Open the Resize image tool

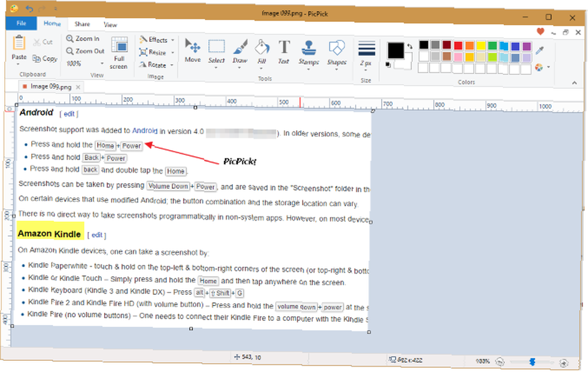click(153, 52)
